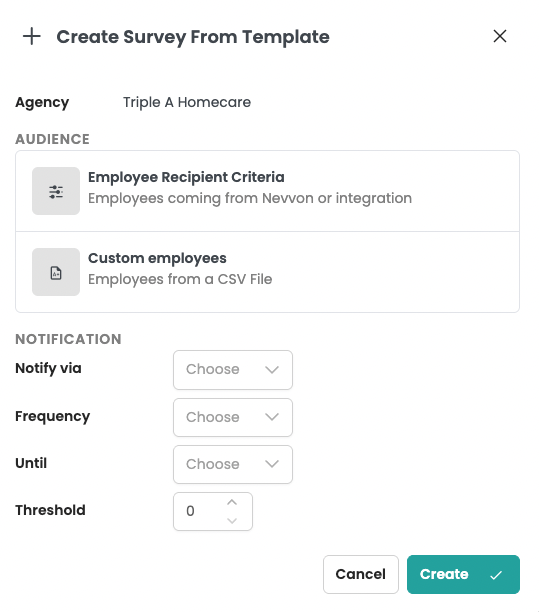Open the Until dropdown
Screen dimensions: 539x612
coord(233,464)
